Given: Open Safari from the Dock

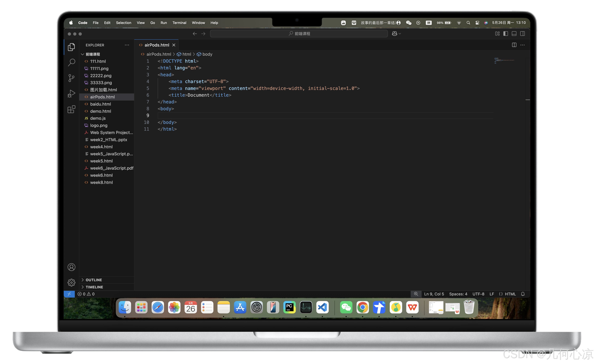Looking at the screenshot, I should (x=158, y=307).
